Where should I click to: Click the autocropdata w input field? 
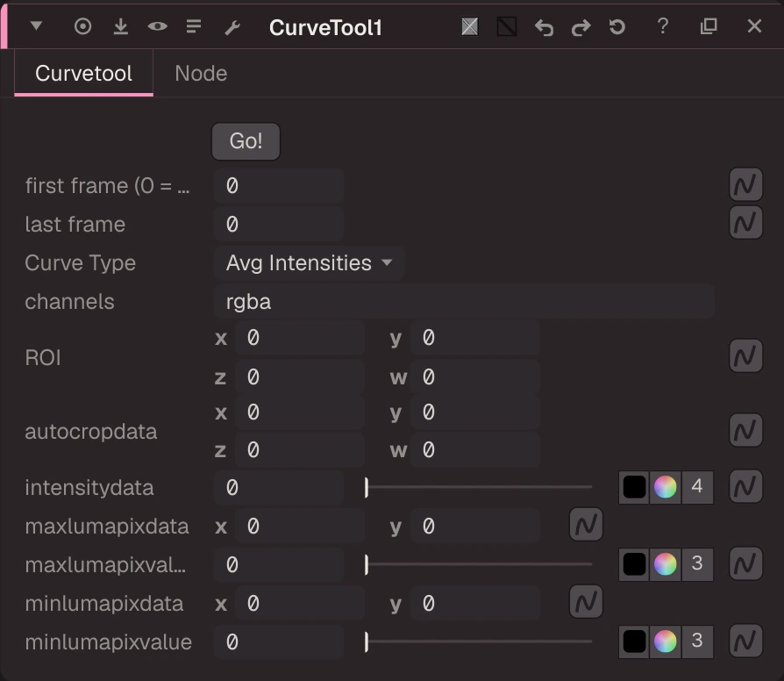474,450
